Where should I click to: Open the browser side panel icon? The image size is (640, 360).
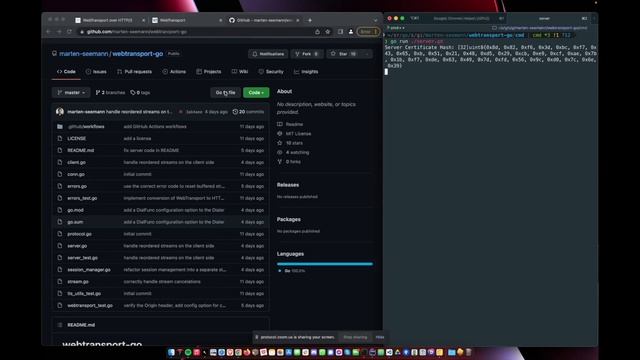340,31
